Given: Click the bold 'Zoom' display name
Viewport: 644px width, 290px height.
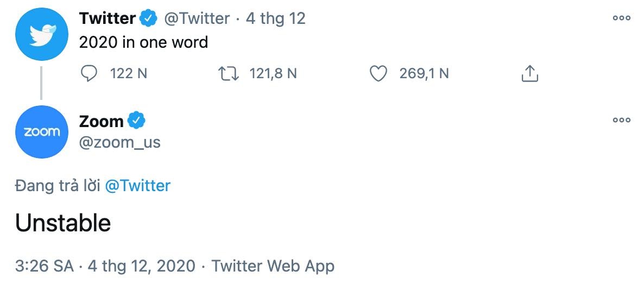Looking at the screenshot, I should [x=101, y=121].
